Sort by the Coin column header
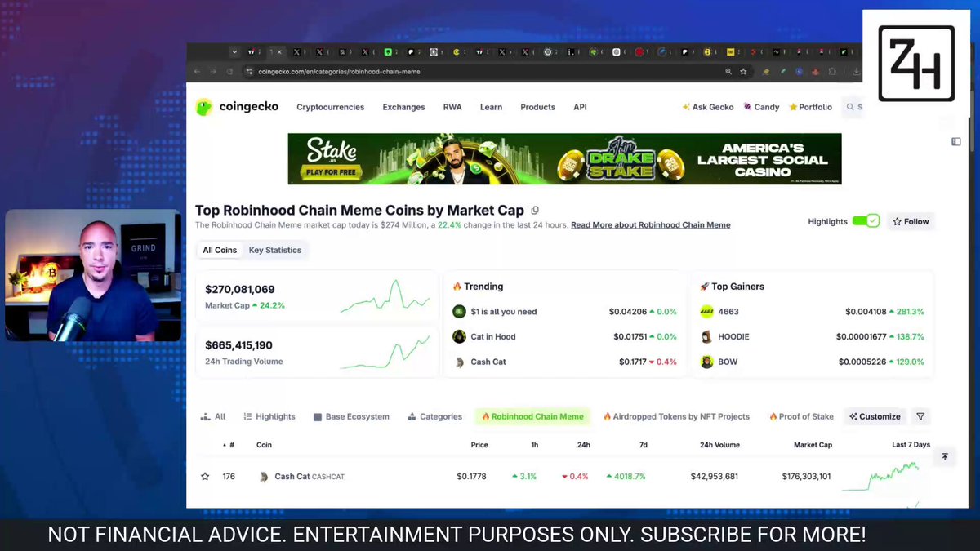The image size is (980, 551). (264, 445)
